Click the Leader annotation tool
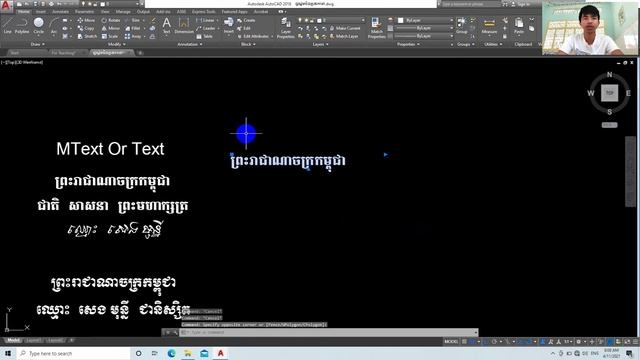 pos(206,28)
